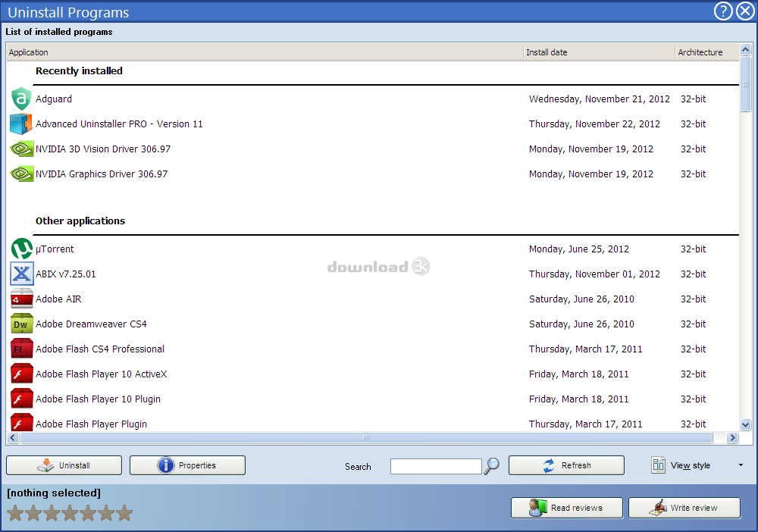Select Adobe Flash Player 10 ActiveX entry
The width and height of the screenshot is (758, 532).
pos(373,374)
